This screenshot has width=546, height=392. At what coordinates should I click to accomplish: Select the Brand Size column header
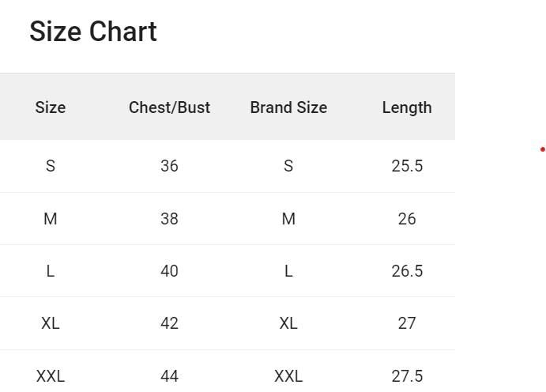[x=288, y=107]
